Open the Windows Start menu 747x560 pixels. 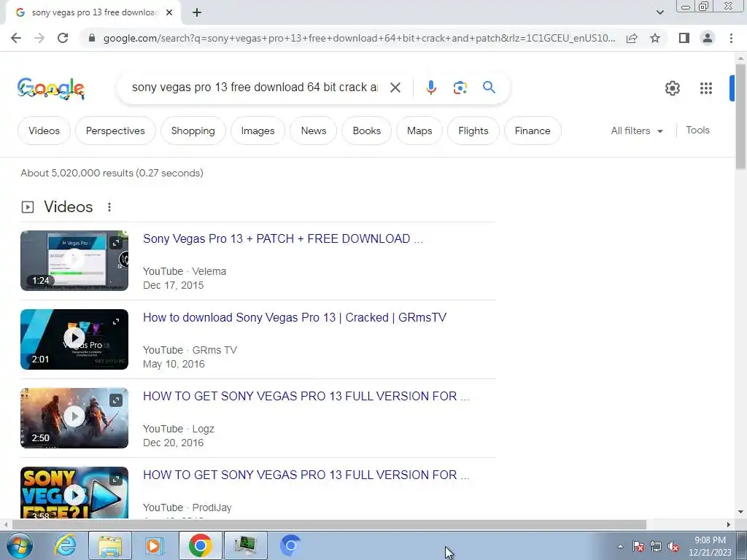(20, 545)
